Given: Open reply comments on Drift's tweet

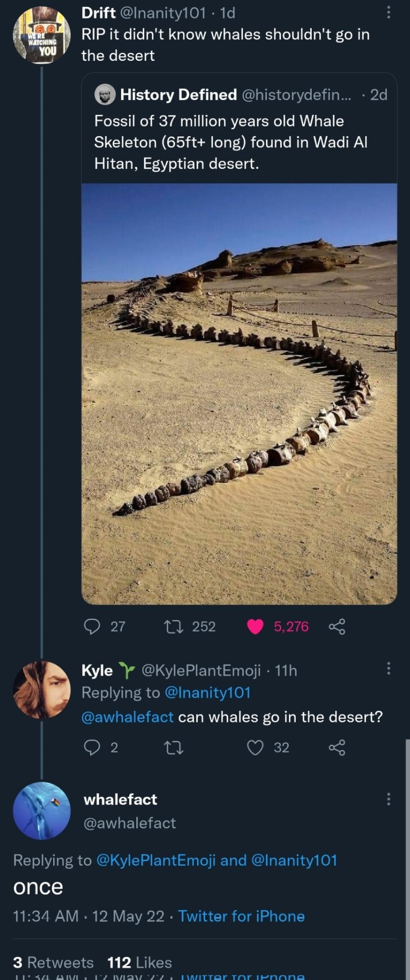Looking at the screenshot, I should (x=92, y=626).
